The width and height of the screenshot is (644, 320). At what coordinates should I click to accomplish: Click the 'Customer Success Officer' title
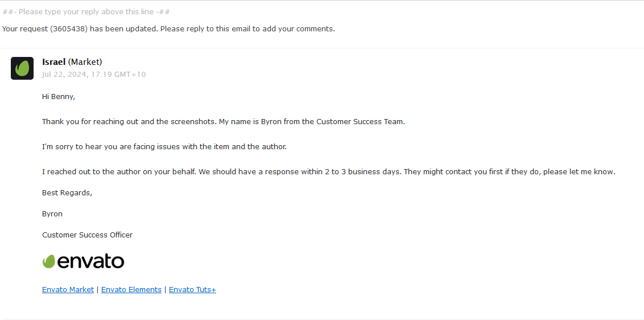click(x=87, y=235)
